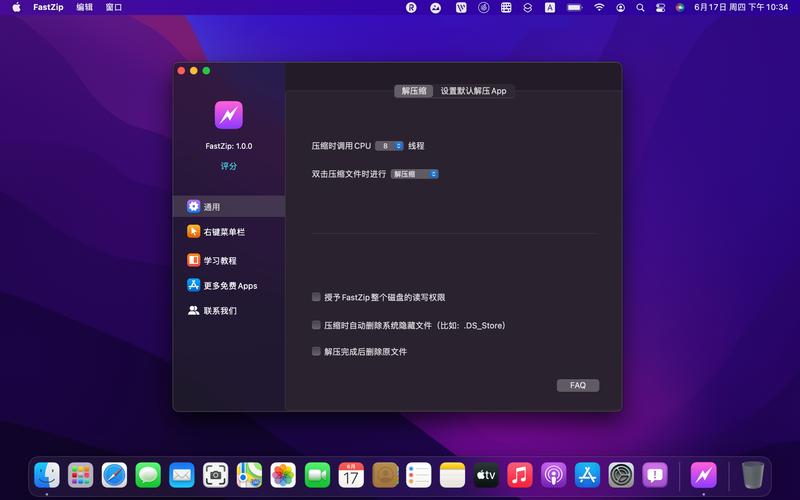Open Podcasts in the Dock

coord(554,475)
